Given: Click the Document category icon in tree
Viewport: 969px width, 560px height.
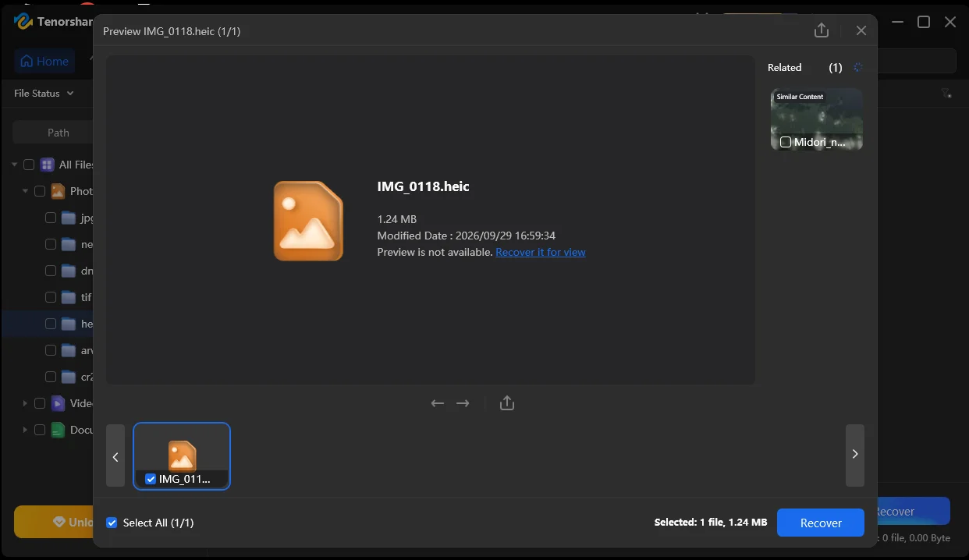Looking at the screenshot, I should pos(58,430).
